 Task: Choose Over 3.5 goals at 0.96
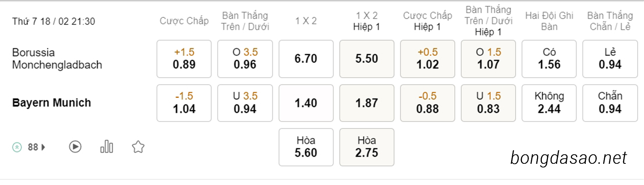[x=245, y=59]
